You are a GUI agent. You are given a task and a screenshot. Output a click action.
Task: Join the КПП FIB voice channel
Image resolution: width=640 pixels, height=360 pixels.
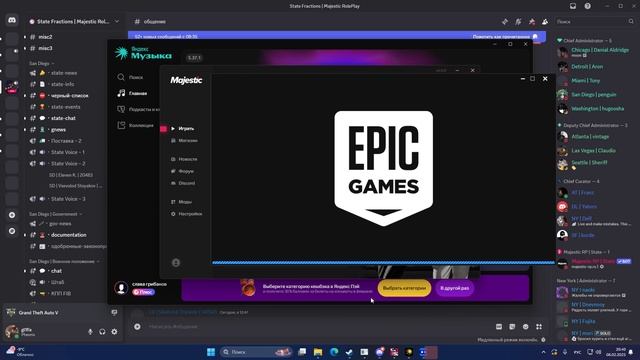pyautogui.click(x=61, y=293)
